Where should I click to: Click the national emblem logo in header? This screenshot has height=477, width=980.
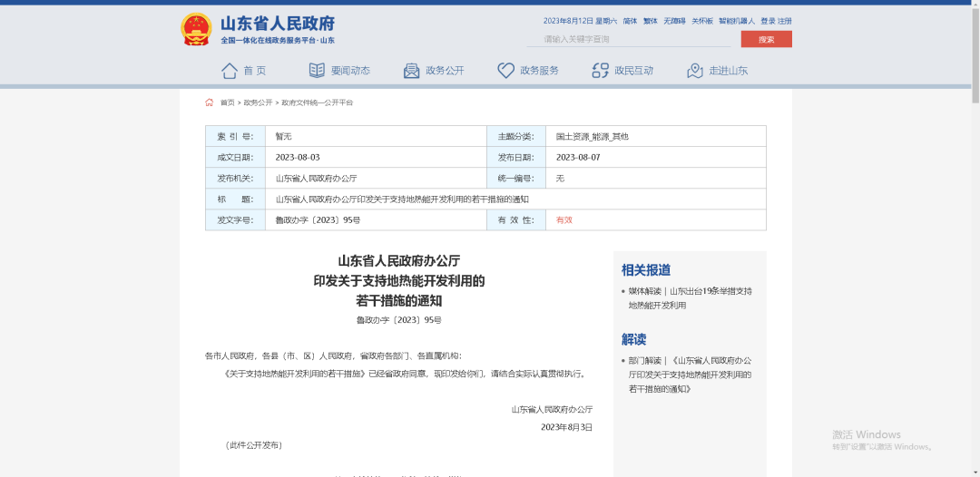pyautogui.click(x=195, y=29)
